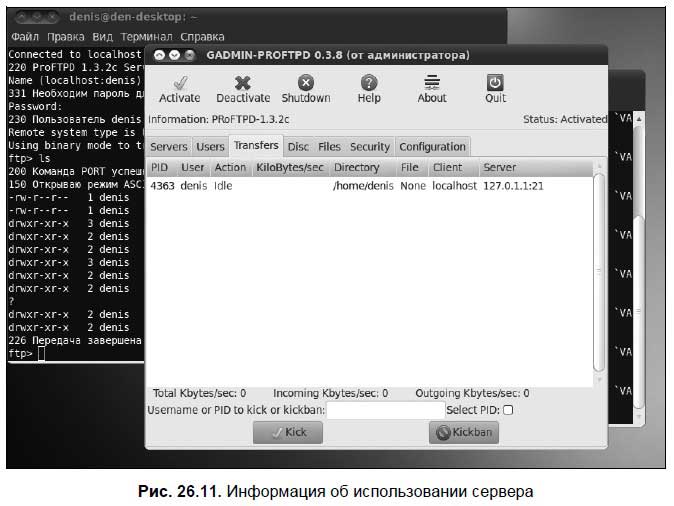Sort transfers by PID column header
Image resolution: width=674 pixels, height=506 pixels.
(x=160, y=168)
